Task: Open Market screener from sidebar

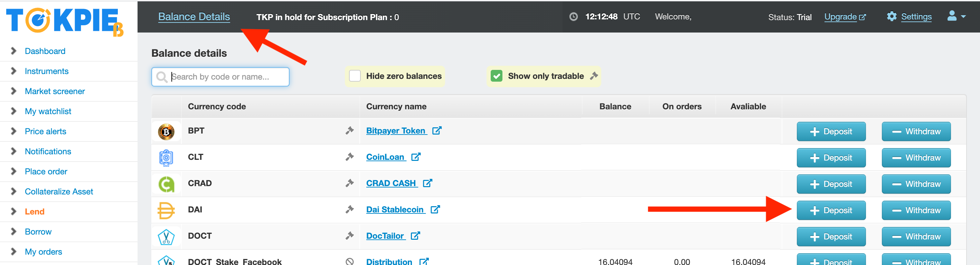Action: 55,91
